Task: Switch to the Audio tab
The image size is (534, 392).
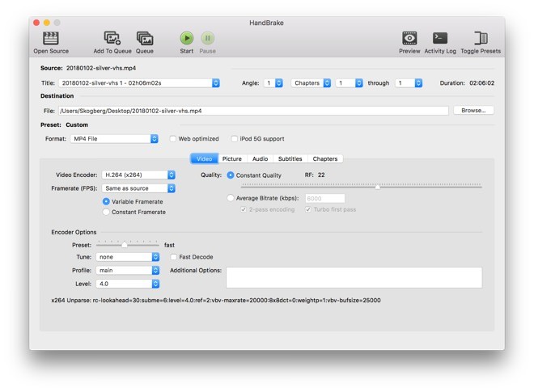Action: (x=260, y=159)
